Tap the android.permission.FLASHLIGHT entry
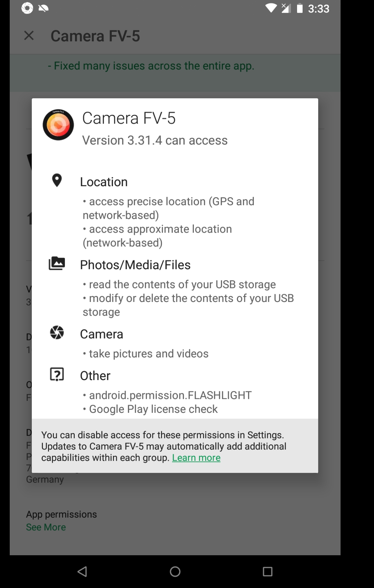Viewport: 374px width, 588px height. coord(167,395)
